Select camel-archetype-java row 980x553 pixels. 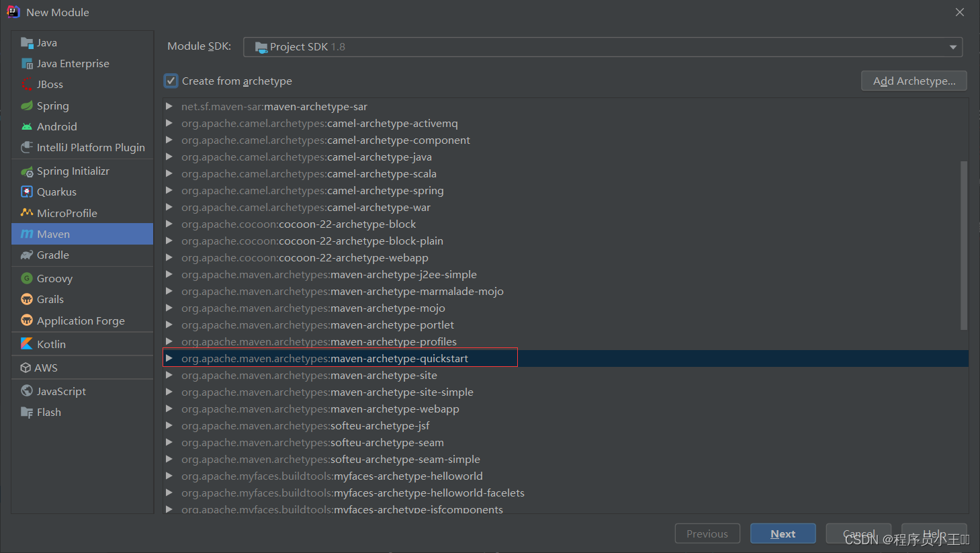pyautogui.click(x=566, y=157)
